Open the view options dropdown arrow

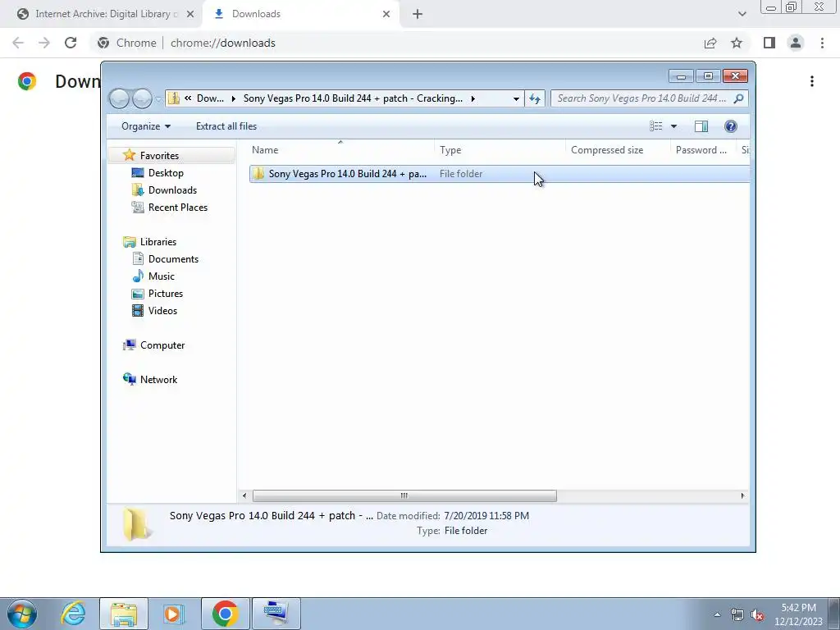(674, 126)
